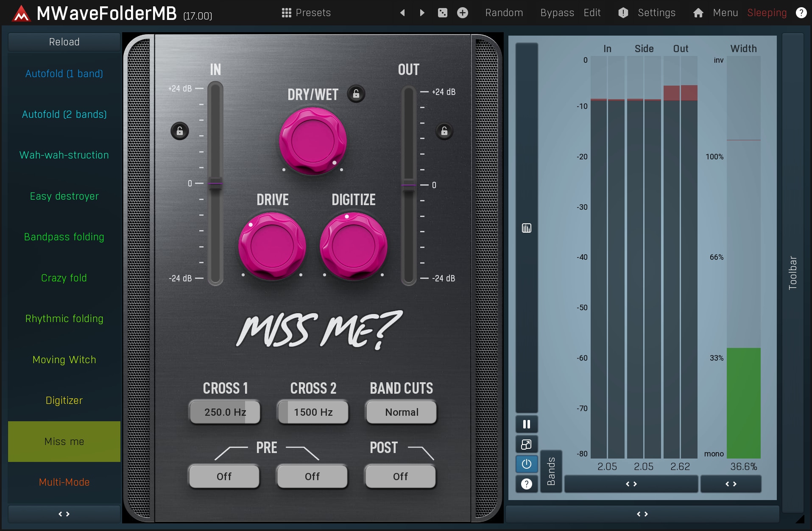Click the dice random preset icon
Image resolution: width=812 pixels, height=531 pixels.
[x=442, y=13]
